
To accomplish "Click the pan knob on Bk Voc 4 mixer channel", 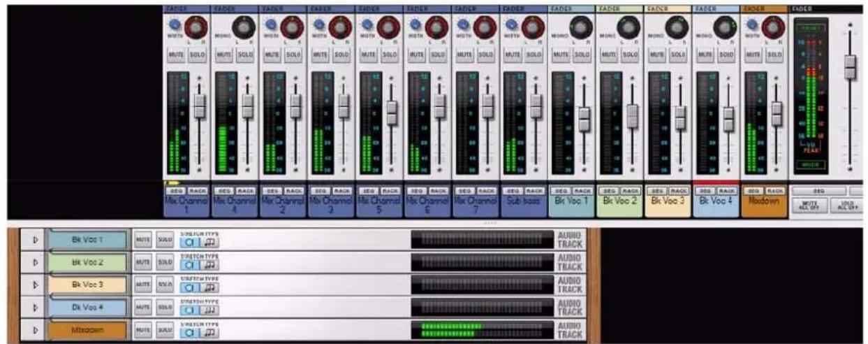I will pos(726,28).
